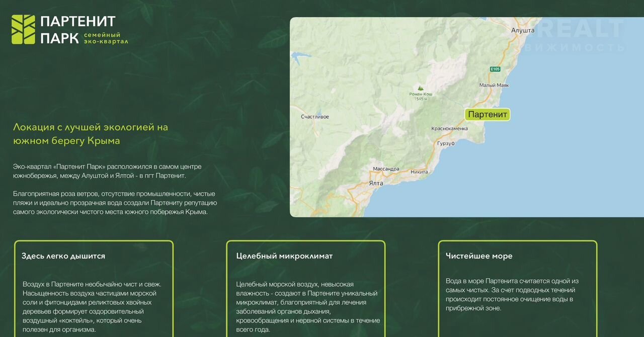Click the Роман-Кош mountain peak icon

[421, 88]
